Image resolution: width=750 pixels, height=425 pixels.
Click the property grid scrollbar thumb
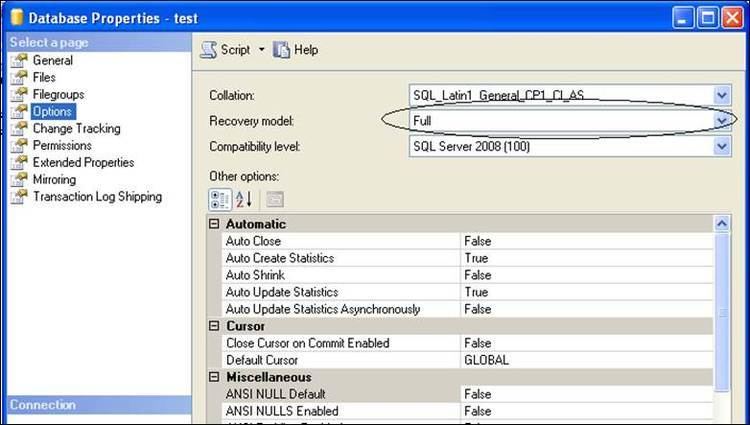click(x=722, y=311)
